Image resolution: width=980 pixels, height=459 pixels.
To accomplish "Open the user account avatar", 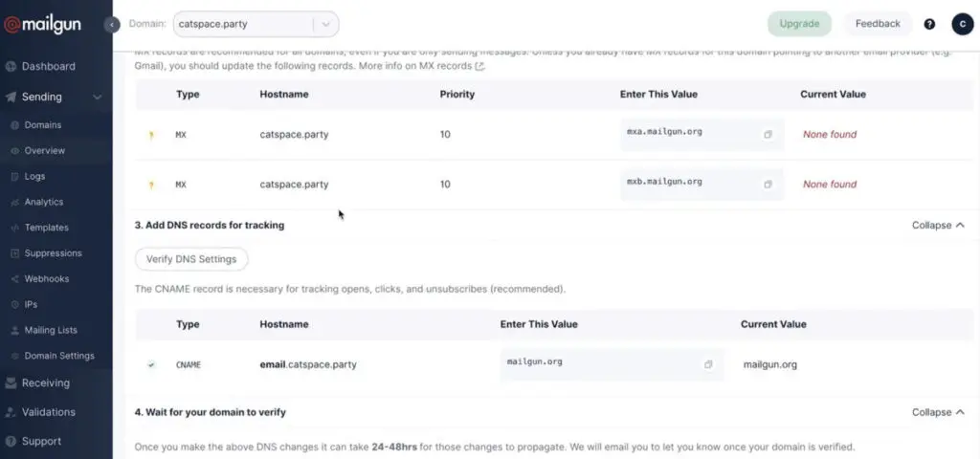I will [x=962, y=24].
